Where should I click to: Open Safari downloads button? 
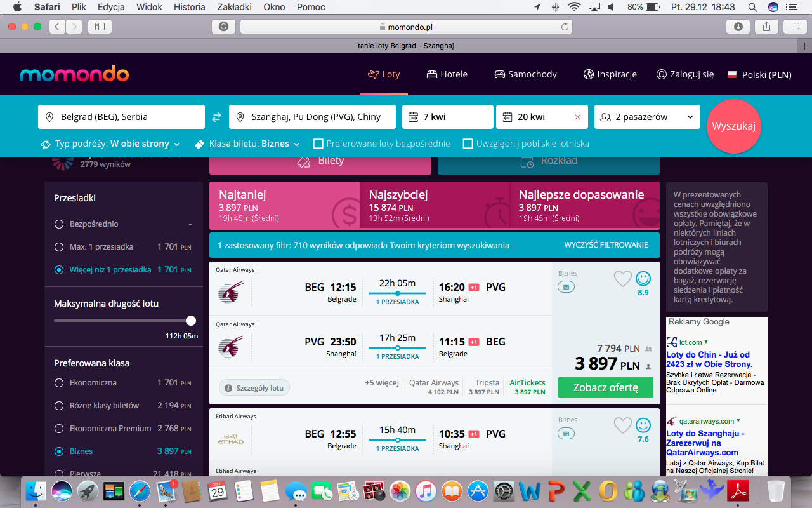[x=738, y=27]
